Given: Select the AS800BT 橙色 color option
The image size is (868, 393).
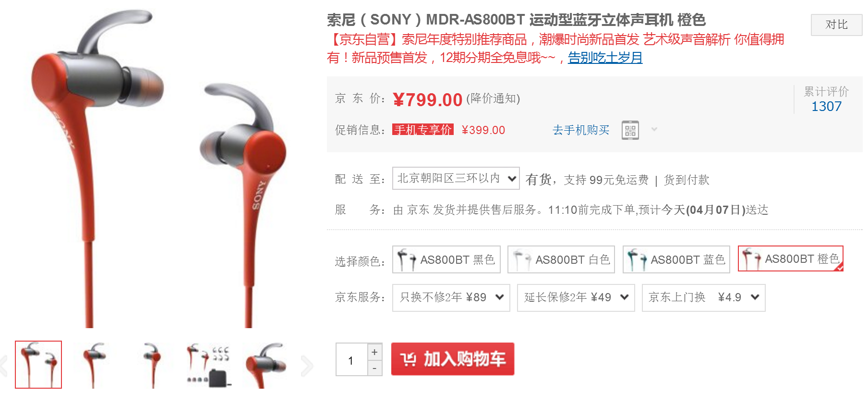Looking at the screenshot, I should 791,258.
